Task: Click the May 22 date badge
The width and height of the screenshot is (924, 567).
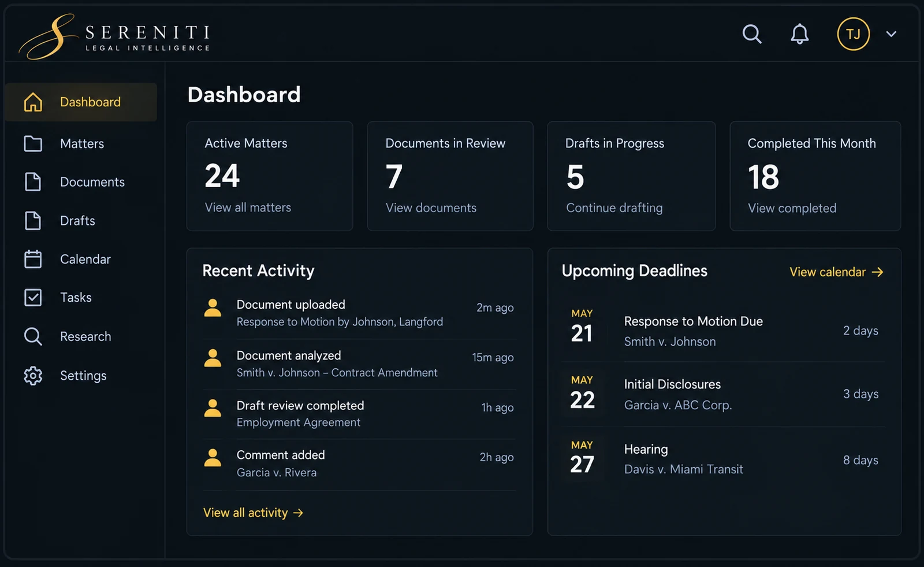Action: 582,393
